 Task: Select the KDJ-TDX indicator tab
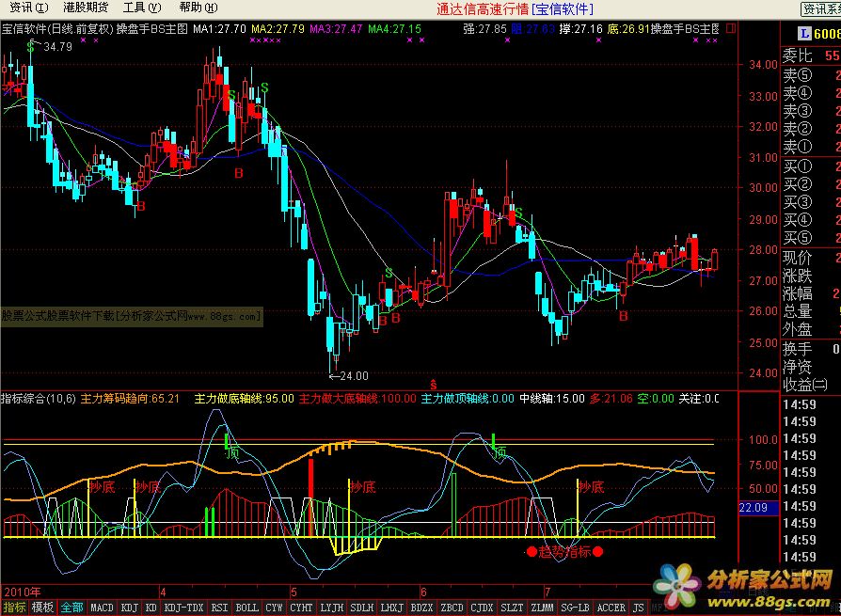click(x=184, y=608)
